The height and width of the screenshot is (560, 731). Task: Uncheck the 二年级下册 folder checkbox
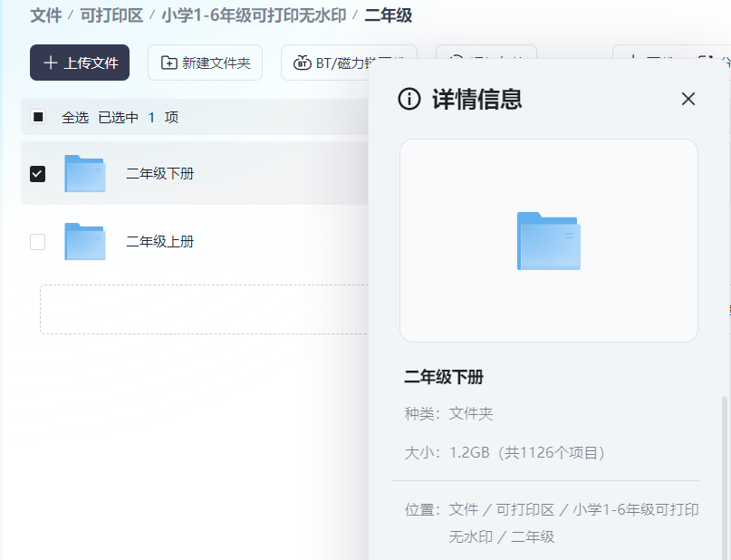coord(38,173)
